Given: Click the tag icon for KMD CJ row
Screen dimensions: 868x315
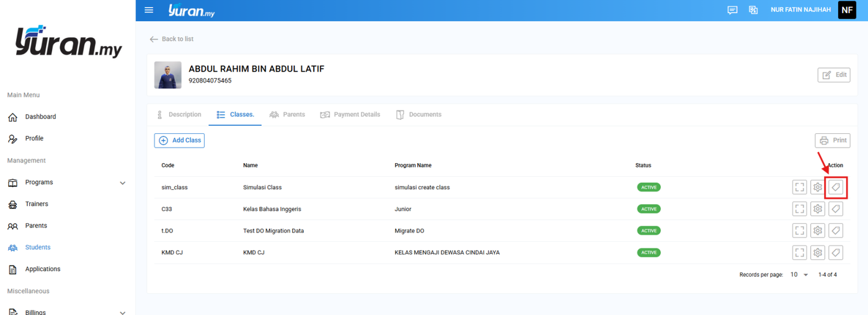Looking at the screenshot, I should click(836, 252).
